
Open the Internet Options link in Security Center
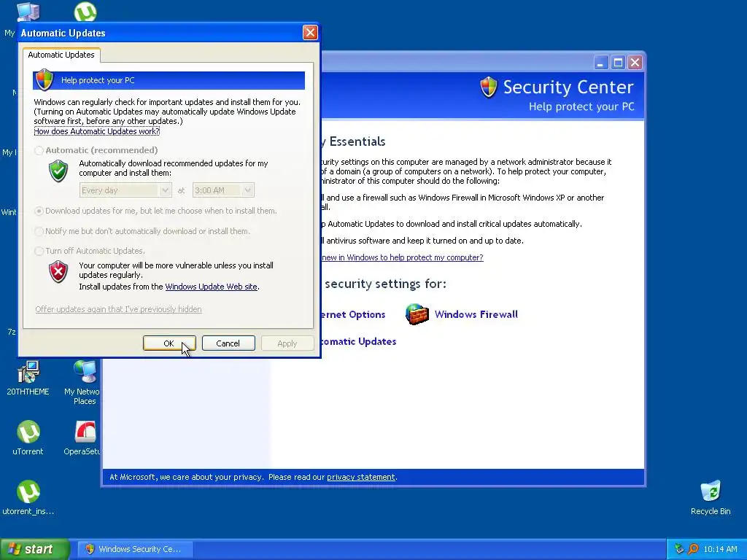354,314
